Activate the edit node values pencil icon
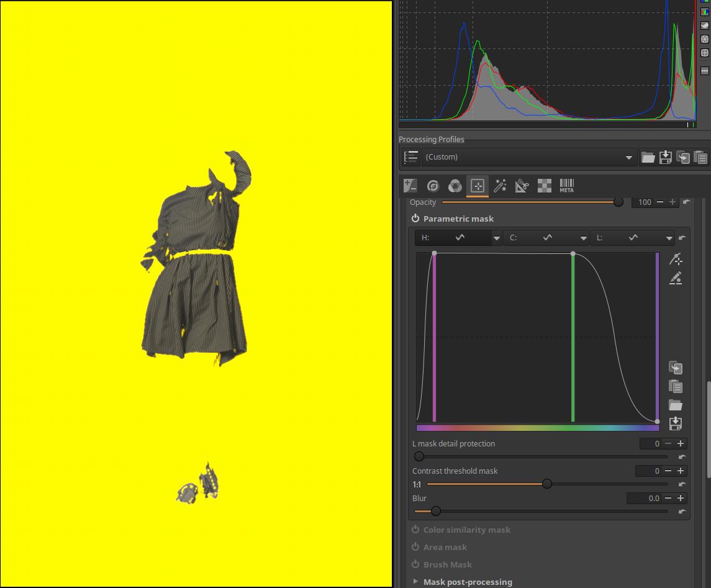 [x=676, y=278]
